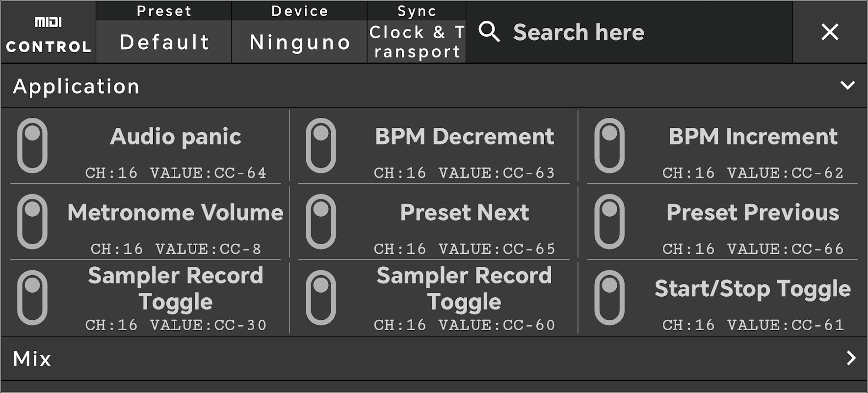Select the Audio panic mapping label
The width and height of the screenshot is (868, 393).
(x=176, y=137)
